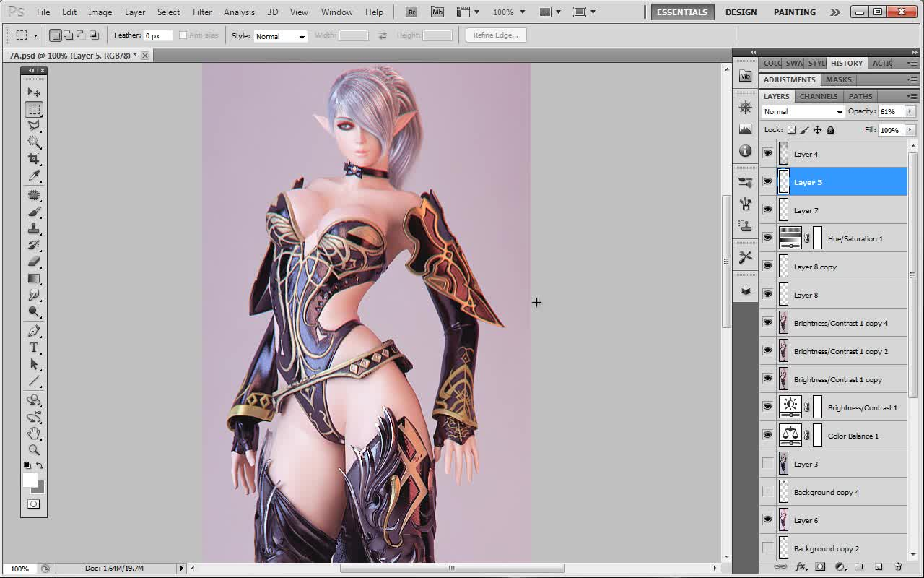This screenshot has height=578, width=924.
Task: Select the Eyedropper tool
Action: point(34,176)
